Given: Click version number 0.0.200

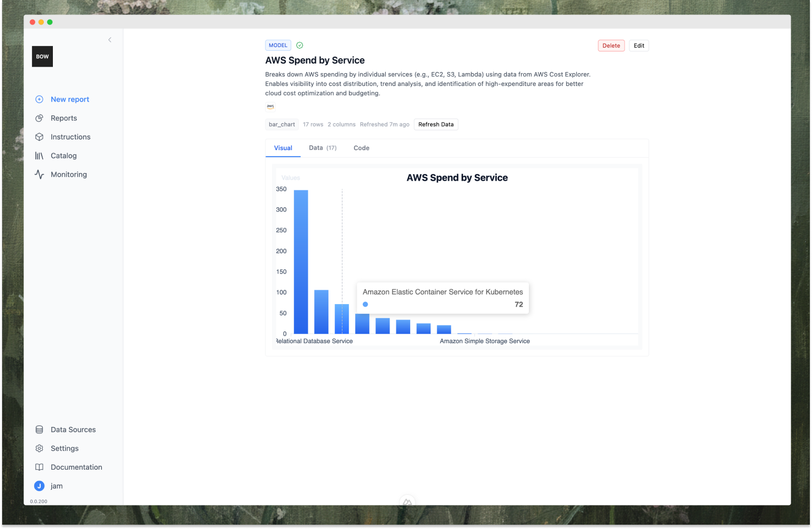Looking at the screenshot, I should 38,501.
